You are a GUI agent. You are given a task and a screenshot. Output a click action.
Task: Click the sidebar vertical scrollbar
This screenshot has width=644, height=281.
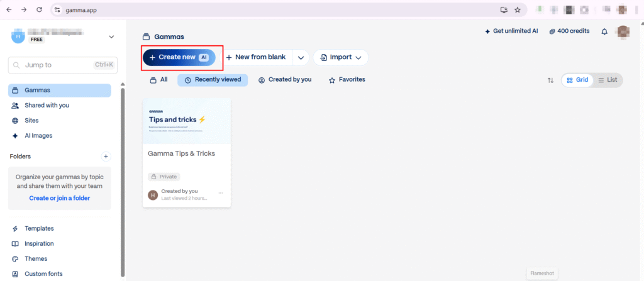click(x=123, y=181)
